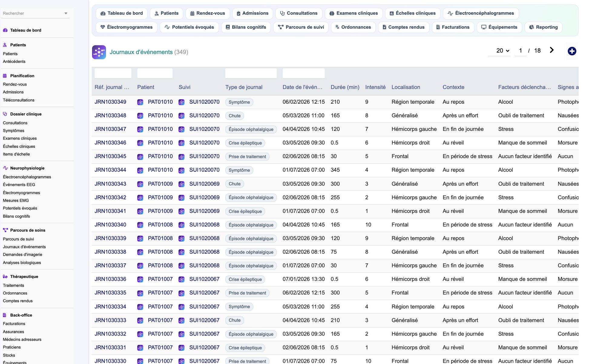This screenshot has height=364, width=589.
Task: Sort by the Intensité column header
Action: click(375, 87)
